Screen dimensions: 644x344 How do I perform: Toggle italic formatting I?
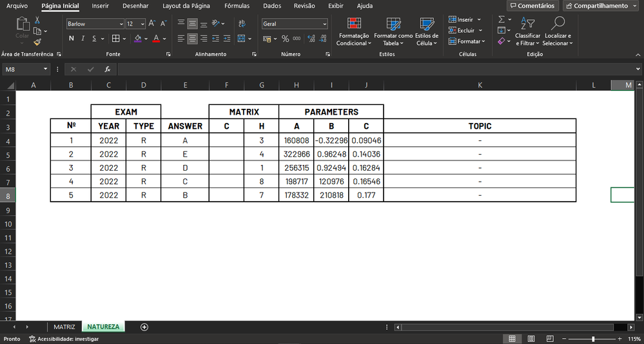coord(83,39)
